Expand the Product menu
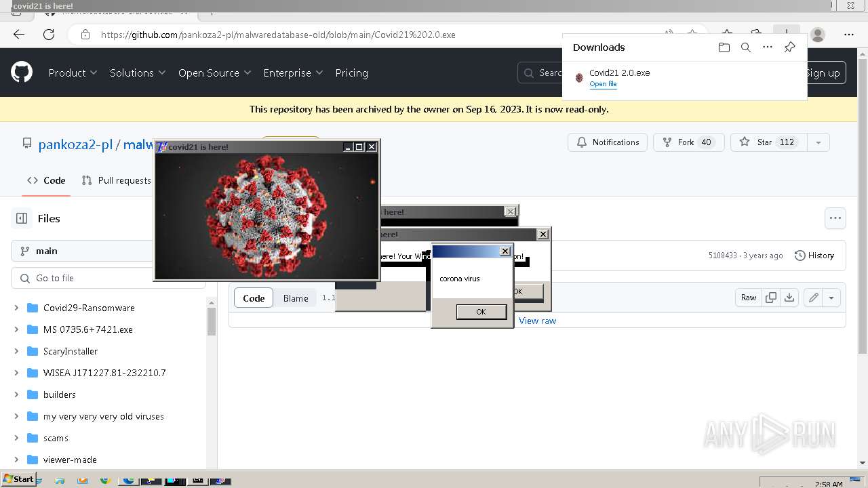Viewport: 868px width, 488px height. coord(73,73)
